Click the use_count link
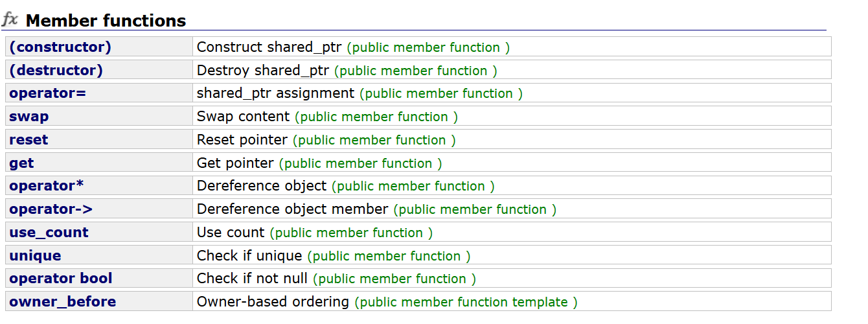The width and height of the screenshot is (868, 324). pyautogui.click(x=49, y=233)
